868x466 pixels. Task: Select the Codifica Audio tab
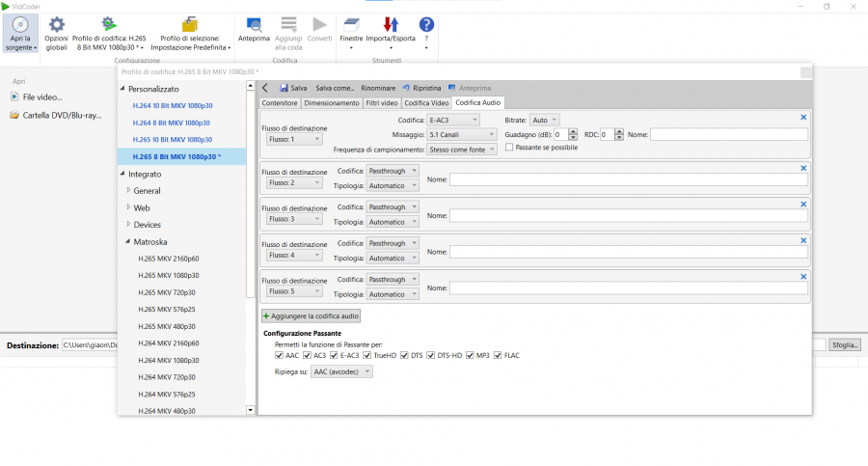click(x=477, y=102)
